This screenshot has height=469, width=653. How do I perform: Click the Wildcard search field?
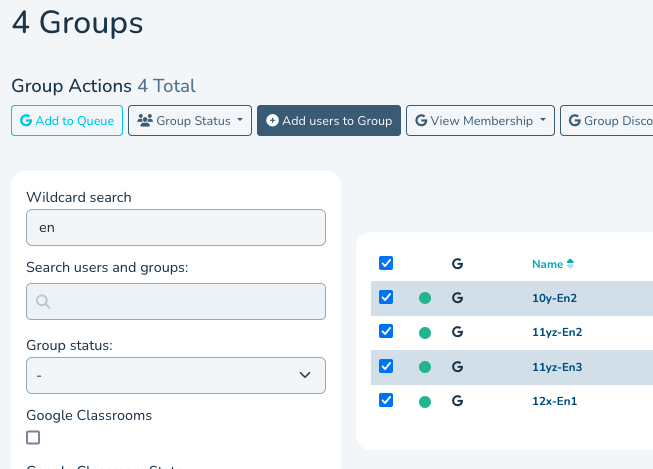coord(176,227)
